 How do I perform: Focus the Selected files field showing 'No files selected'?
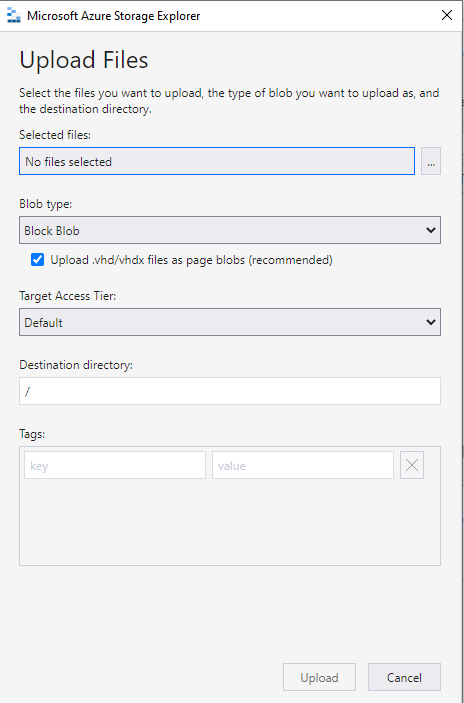tap(217, 161)
